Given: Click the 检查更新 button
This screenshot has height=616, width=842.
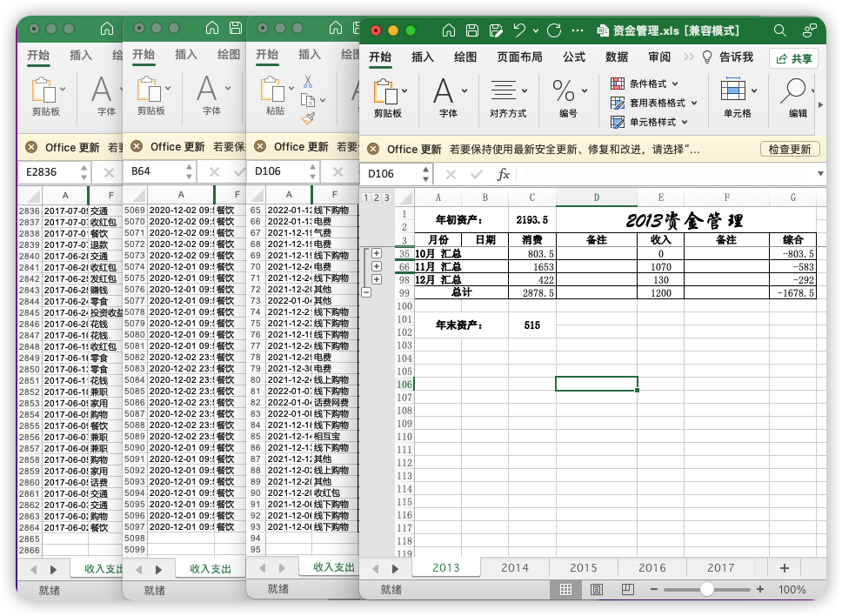Looking at the screenshot, I should pyautogui.click(x=790, y=150).
